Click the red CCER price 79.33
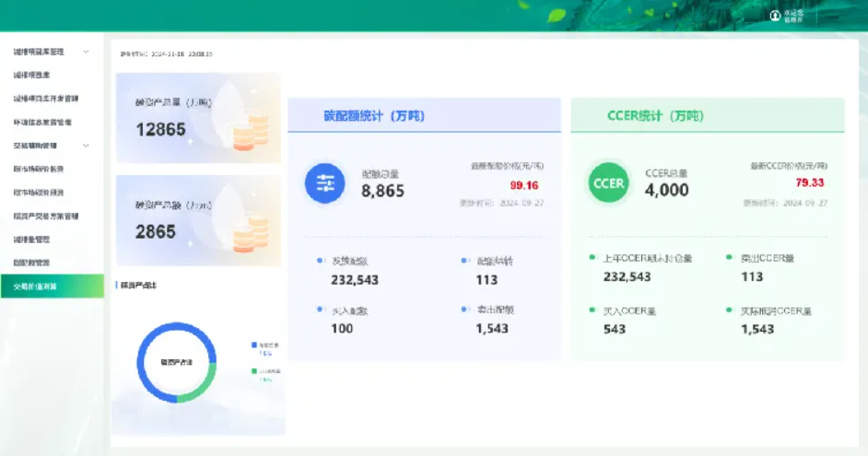Screen dimensions: 868x456 810,182
